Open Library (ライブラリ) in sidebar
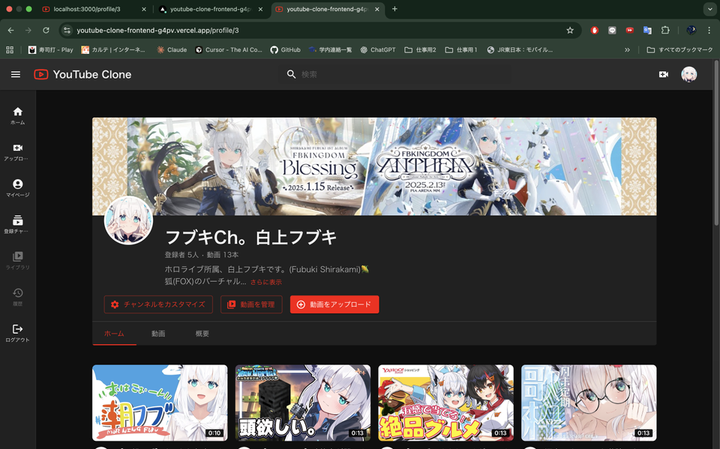This screenshot has height=449, width=720. tap(18, 261)
